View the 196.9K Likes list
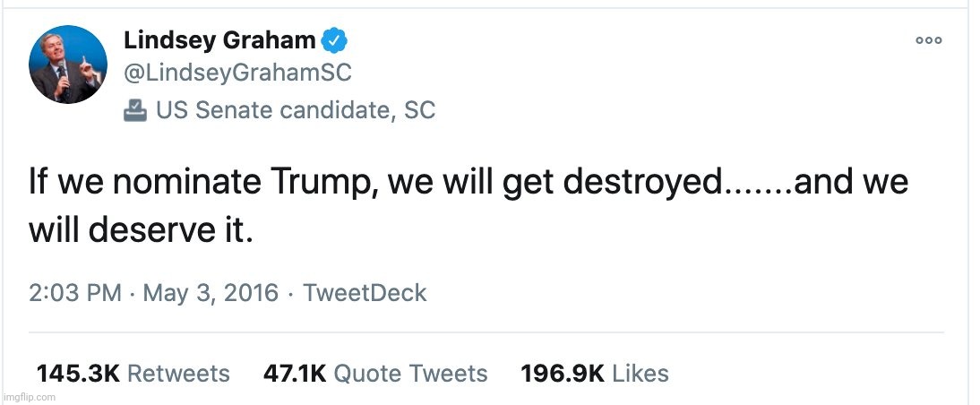 (595, 374)
